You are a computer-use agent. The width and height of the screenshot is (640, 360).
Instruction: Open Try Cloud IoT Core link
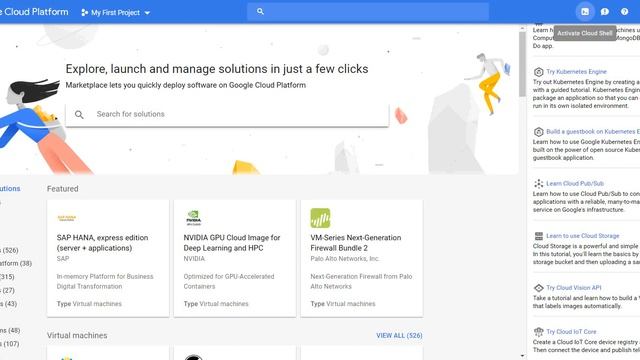point(571,331)
